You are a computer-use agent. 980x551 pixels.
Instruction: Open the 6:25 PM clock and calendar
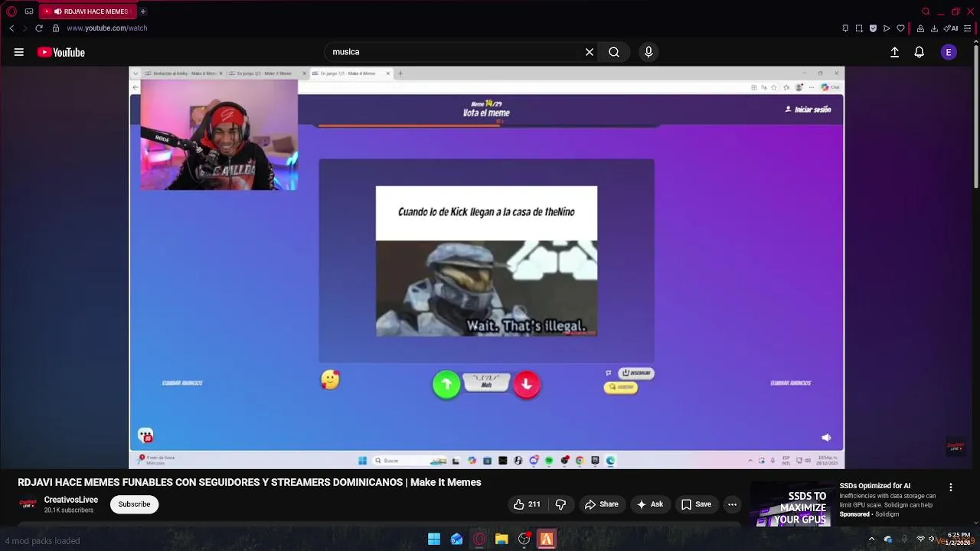tap(959, 539)
